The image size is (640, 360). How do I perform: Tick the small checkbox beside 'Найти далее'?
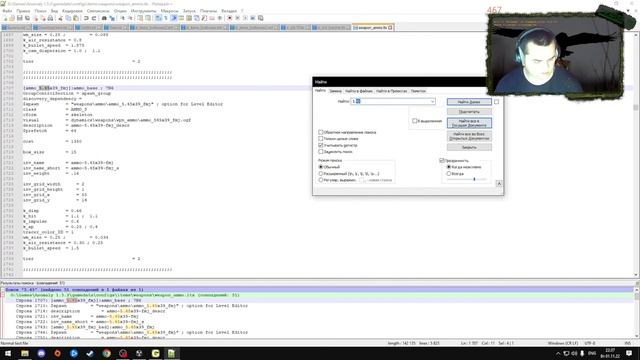496,102
